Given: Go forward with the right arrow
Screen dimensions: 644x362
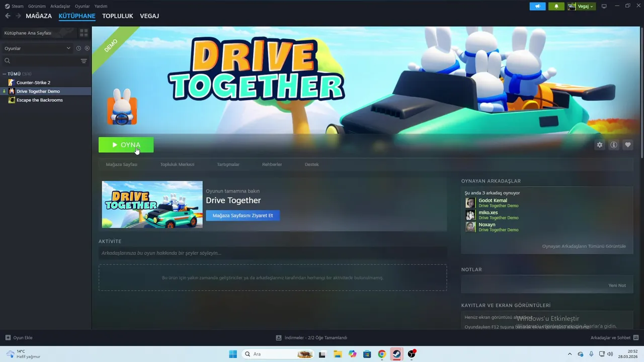Looking at the screenshot, I should tap(18, 16).
